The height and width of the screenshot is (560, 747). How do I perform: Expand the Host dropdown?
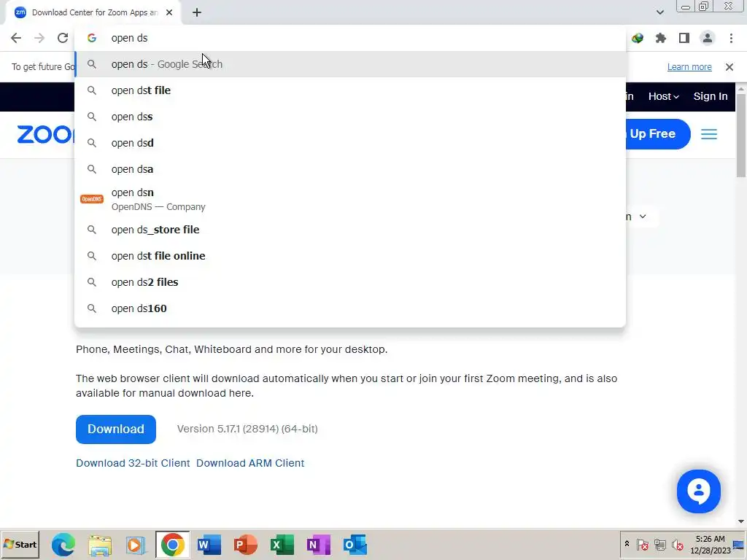(663, 96)
